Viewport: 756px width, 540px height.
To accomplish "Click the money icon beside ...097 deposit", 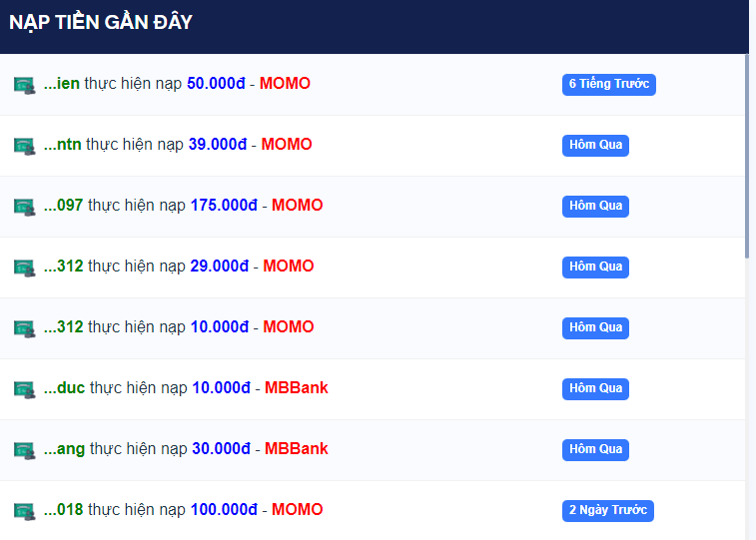I will 25,207.
